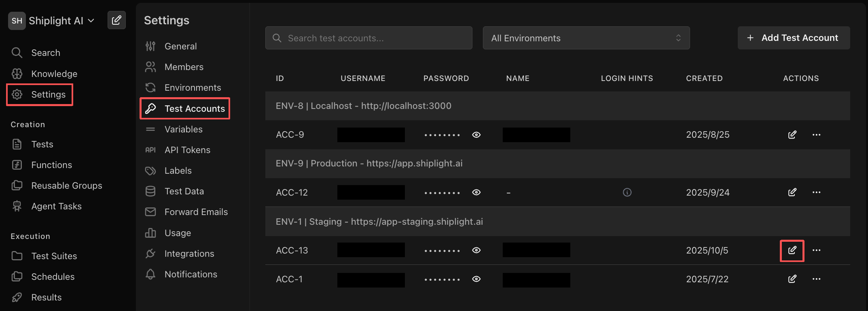Select Variables settings tab
Image resolution: width=868 pixels, height=311 pixels.
pyautogui.click(x=174, y=129)
